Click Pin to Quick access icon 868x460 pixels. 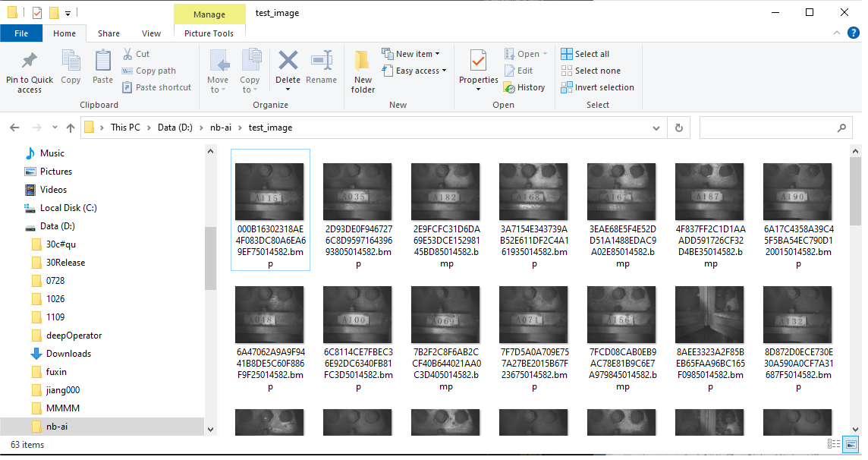[30, 61]
